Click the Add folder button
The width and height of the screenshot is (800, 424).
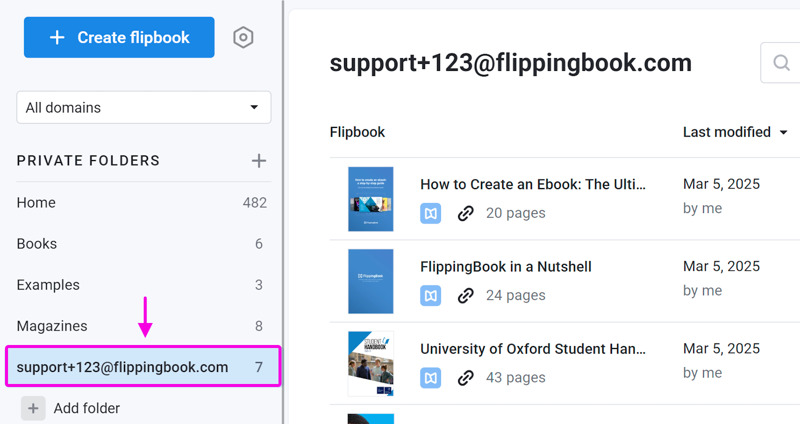pos(70,408)
